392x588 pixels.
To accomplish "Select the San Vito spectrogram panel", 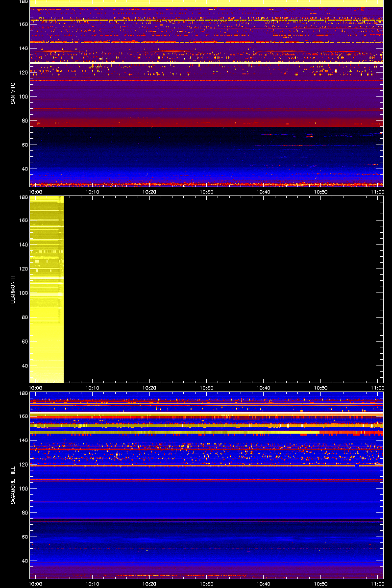I will tap(206, 93).
